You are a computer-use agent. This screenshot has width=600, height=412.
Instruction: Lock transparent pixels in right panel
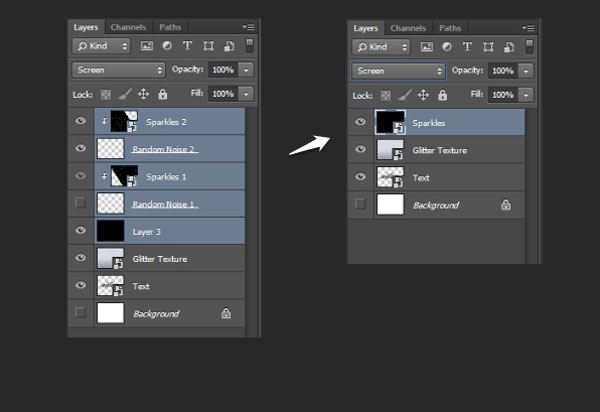click(x=386, y=95)
